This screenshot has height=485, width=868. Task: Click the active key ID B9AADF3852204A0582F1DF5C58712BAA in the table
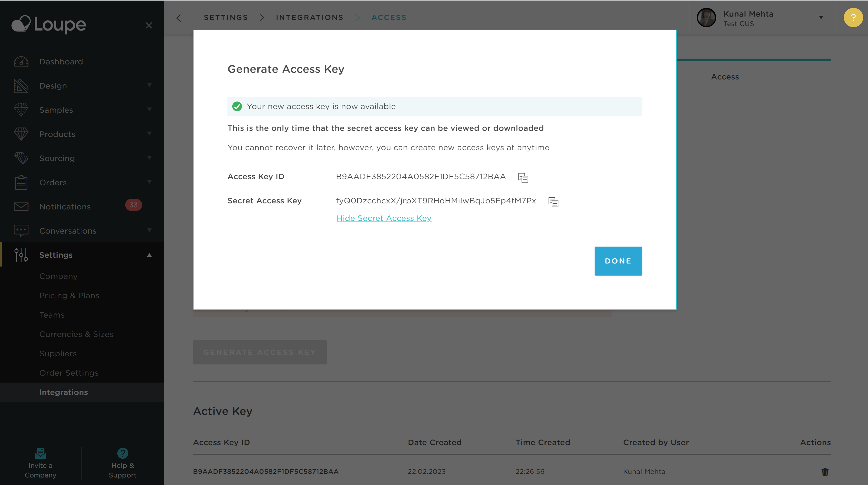pos(266,471)
